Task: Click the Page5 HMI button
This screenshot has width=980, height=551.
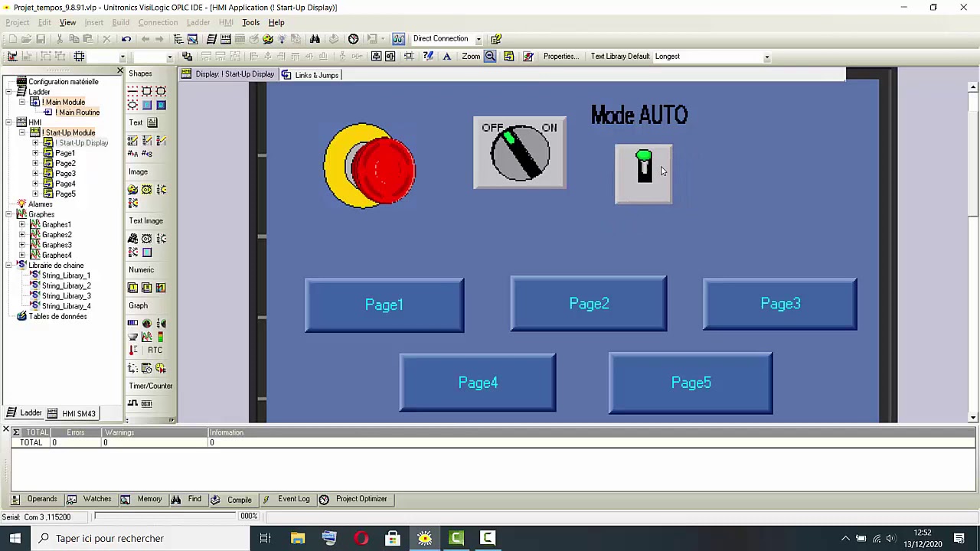Action: [x=691, y=383]
